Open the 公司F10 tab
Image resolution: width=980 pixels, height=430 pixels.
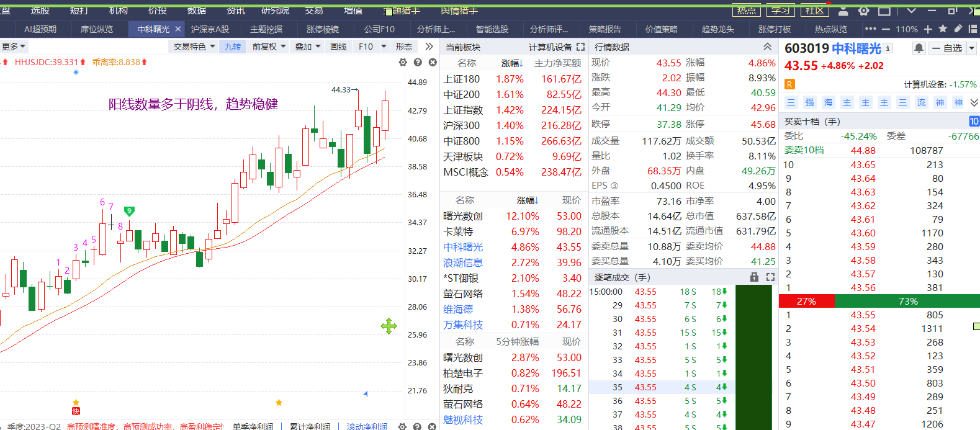[x=379, y=29]
